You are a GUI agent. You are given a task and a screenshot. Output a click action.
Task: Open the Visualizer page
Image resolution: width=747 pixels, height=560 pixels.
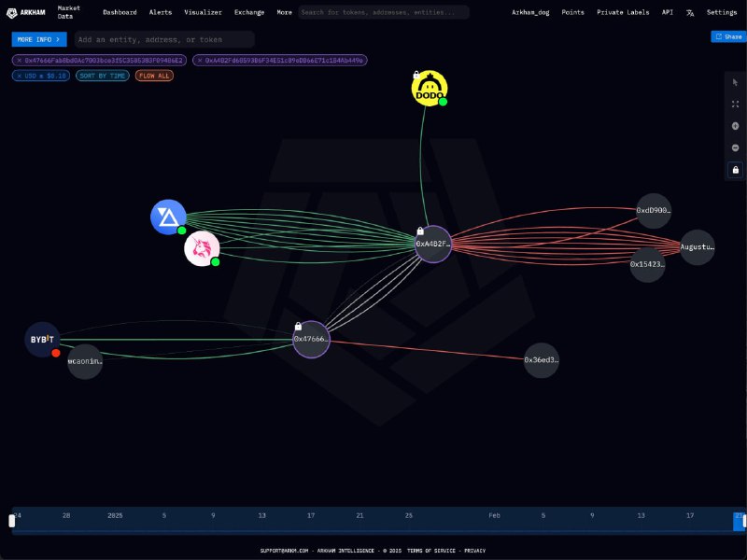(x=203, y=12)
